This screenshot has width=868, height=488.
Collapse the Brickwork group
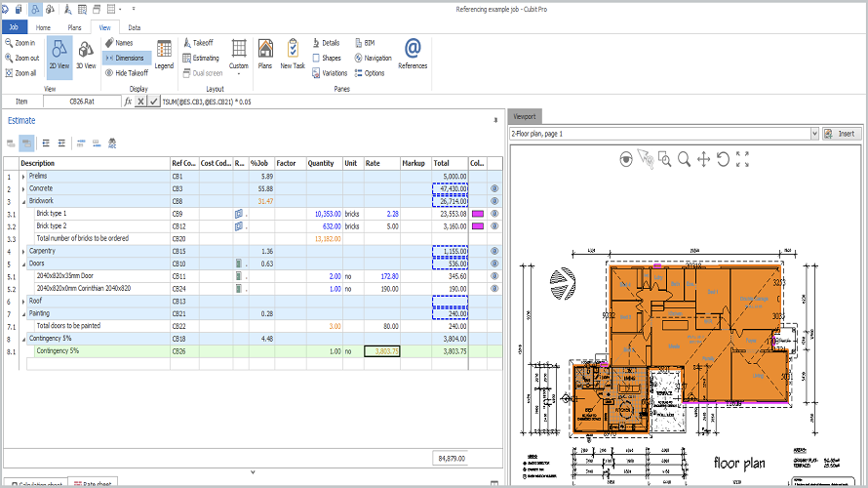point(23,200)
